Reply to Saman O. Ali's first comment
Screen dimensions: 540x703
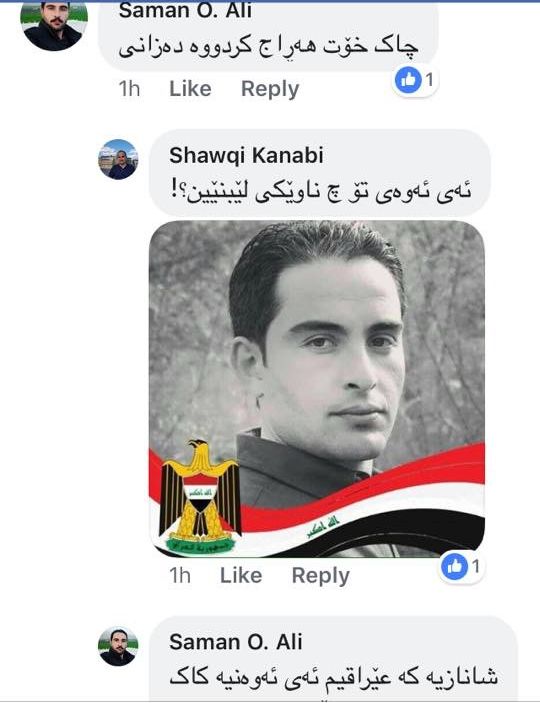coord(270,89)
